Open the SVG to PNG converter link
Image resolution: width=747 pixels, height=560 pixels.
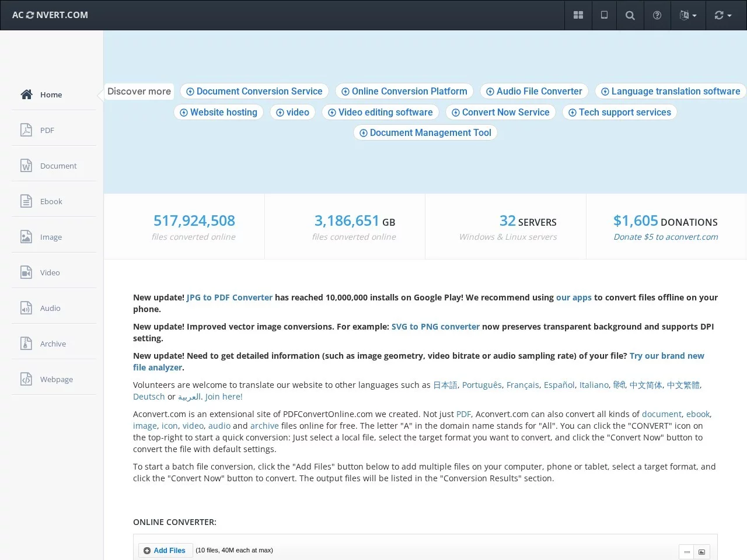coord(435,327)
